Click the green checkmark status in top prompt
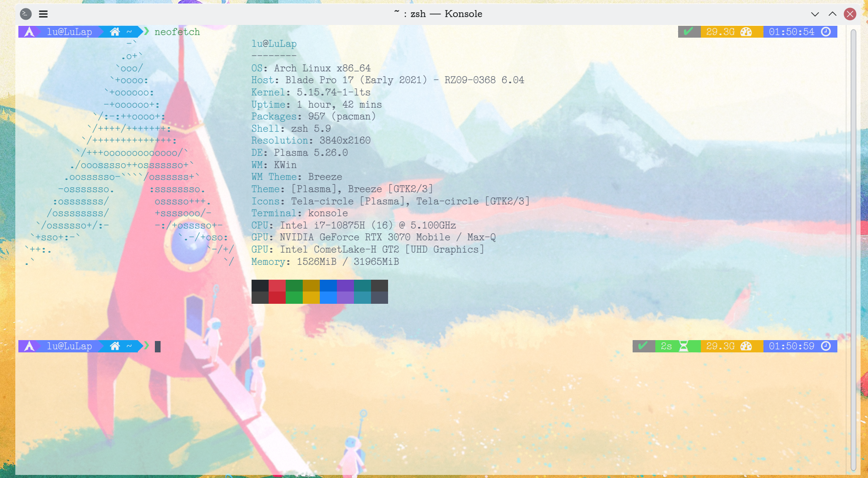 click(688, 32)
